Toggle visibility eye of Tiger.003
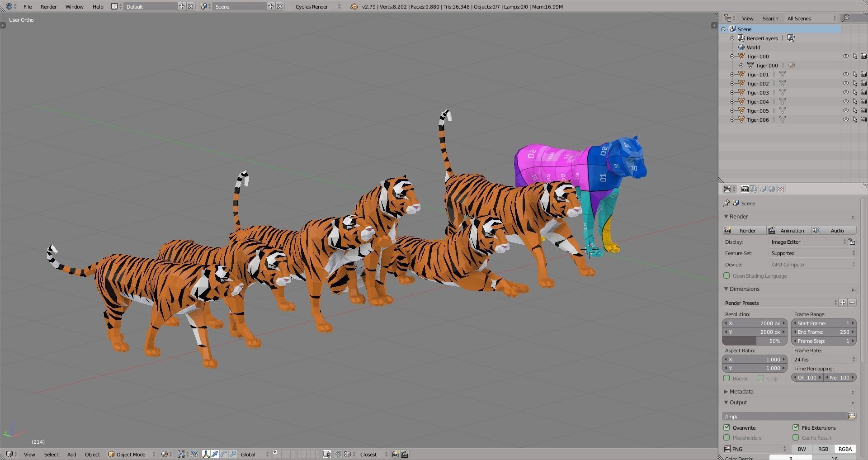Screen dimensions: 868x460 click(846, 93)
